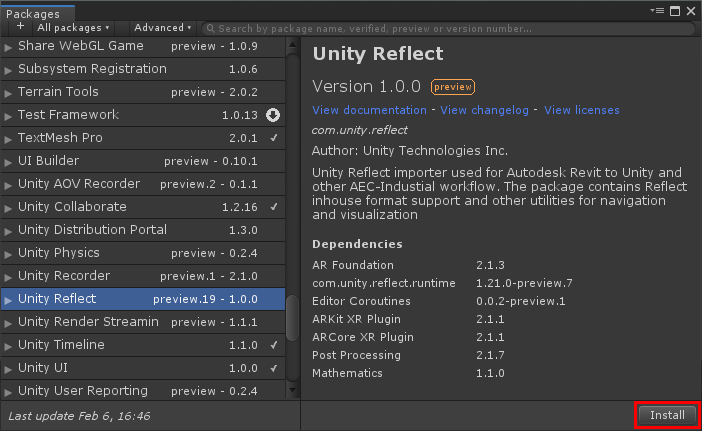Click the orange preview tag badge
Image resolution: width=702 pixels, height=431 pixels.
pyautogui.click(x=453, y=87)
